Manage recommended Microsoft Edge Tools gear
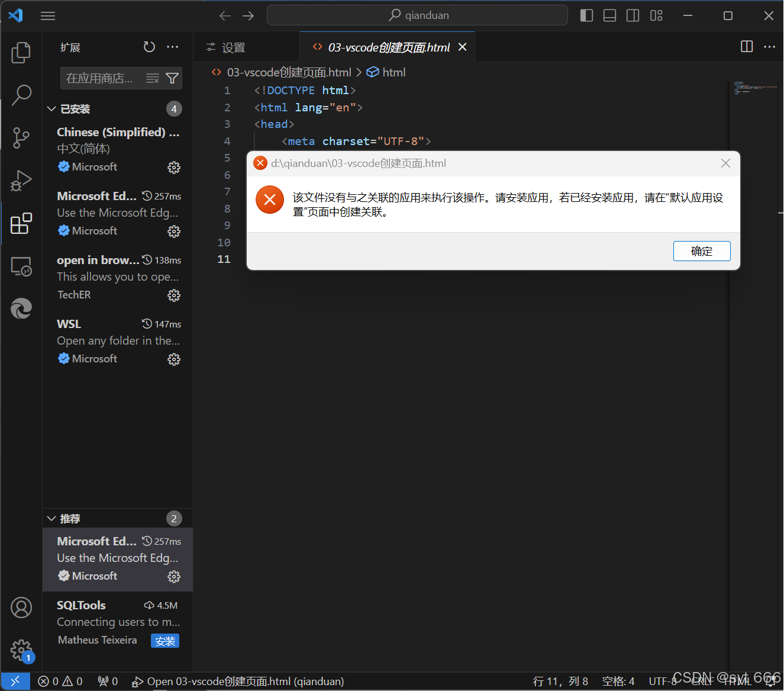Viewport: 784px width, 691px height. pyautogui.click(x=174, y=577)
